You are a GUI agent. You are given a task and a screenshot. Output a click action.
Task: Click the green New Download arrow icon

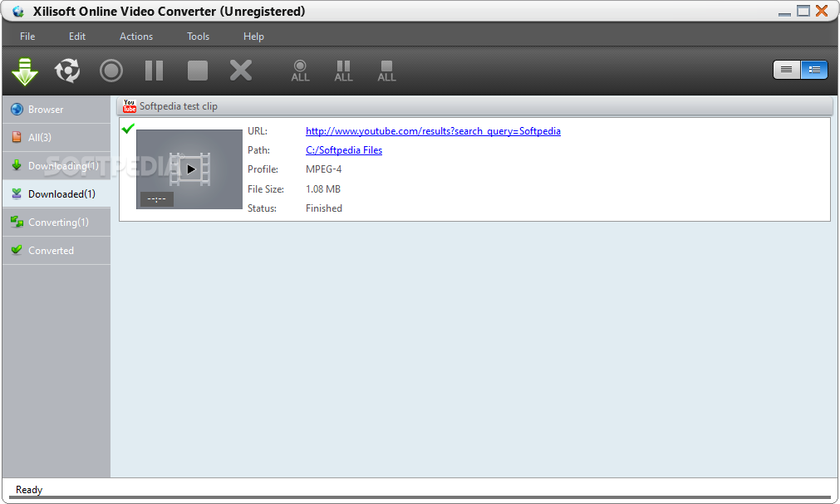(x=25, y=71)
